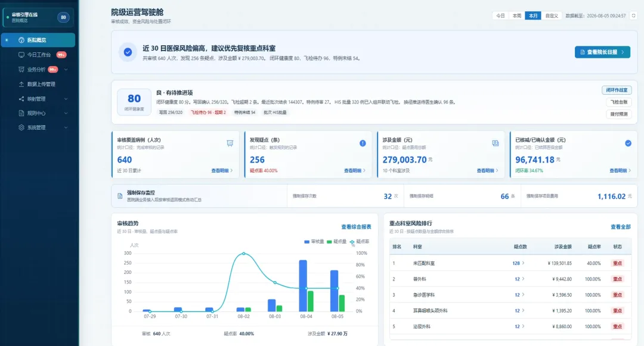Click the 08-05 green 疑点量 bar
644x346 pixels.
point(342,303)
